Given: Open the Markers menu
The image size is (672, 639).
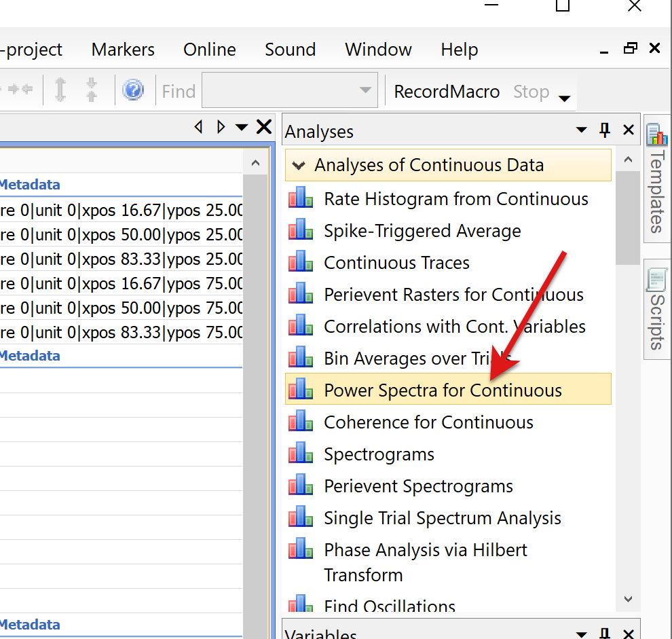Looking at the screenshot, I should [x=123, y=50].
